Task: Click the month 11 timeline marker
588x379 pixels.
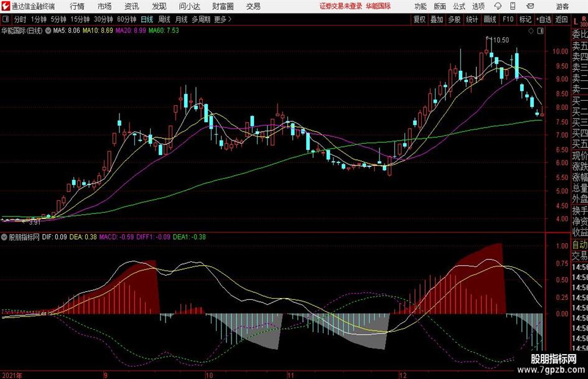Action: tap(291, 375)
